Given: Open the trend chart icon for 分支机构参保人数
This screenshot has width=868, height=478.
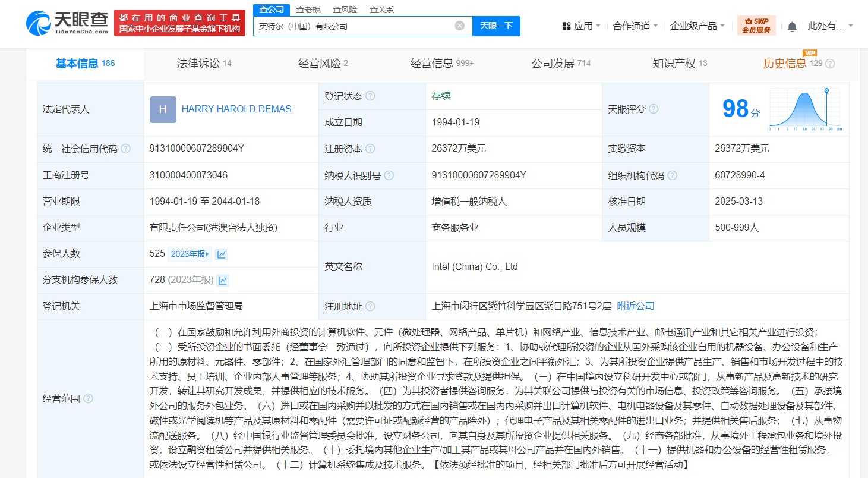Looking at the screenshot, I should [223, 280].
